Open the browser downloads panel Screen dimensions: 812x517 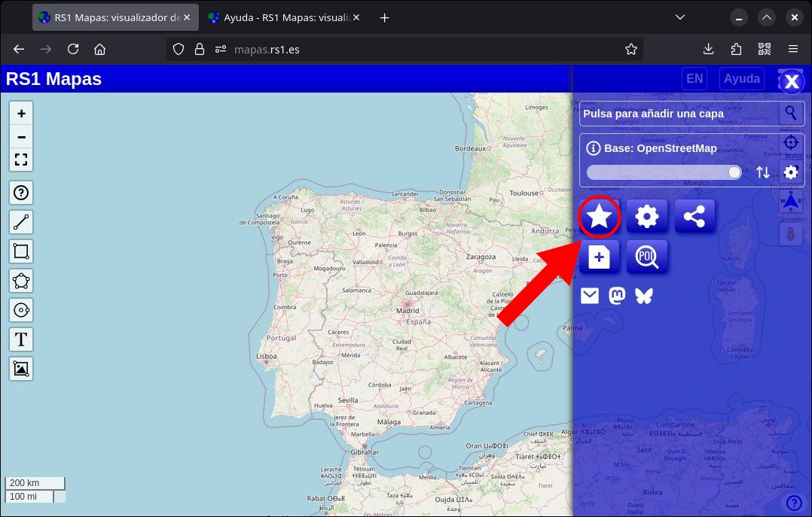click(x=708, y=49)
